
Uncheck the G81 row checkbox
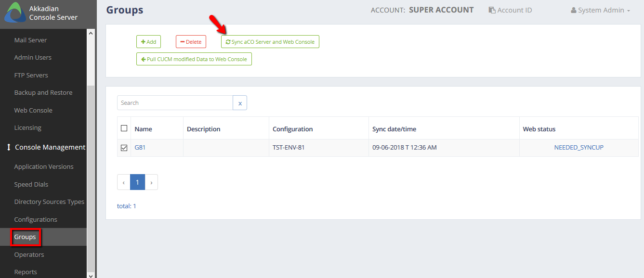coord(124,148)
